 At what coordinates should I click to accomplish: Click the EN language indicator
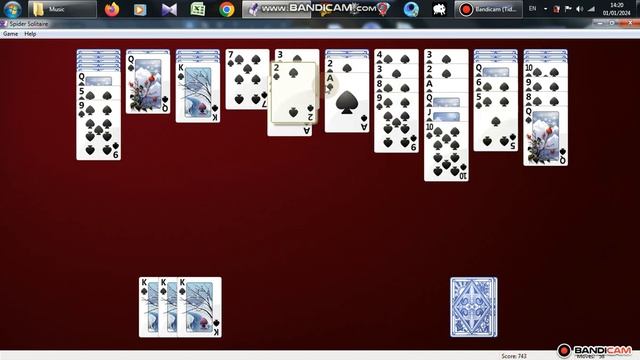[x=532, y=9]
